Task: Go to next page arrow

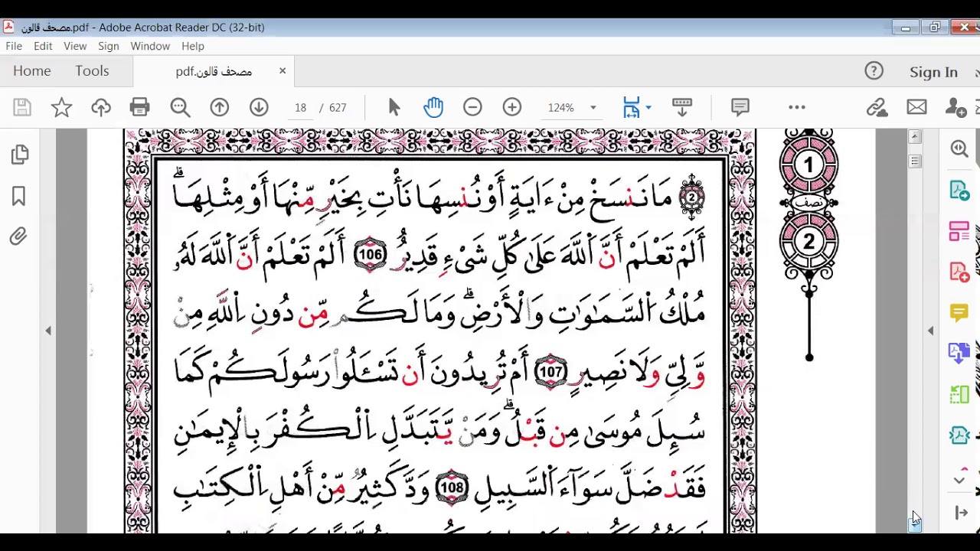Action: 259,108
